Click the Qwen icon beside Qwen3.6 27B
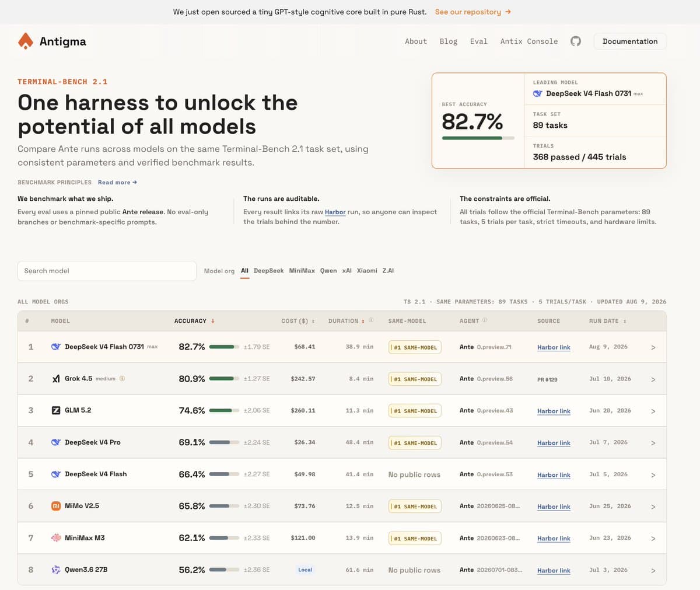Screen dimensions: 700x590 coord(56,570)
